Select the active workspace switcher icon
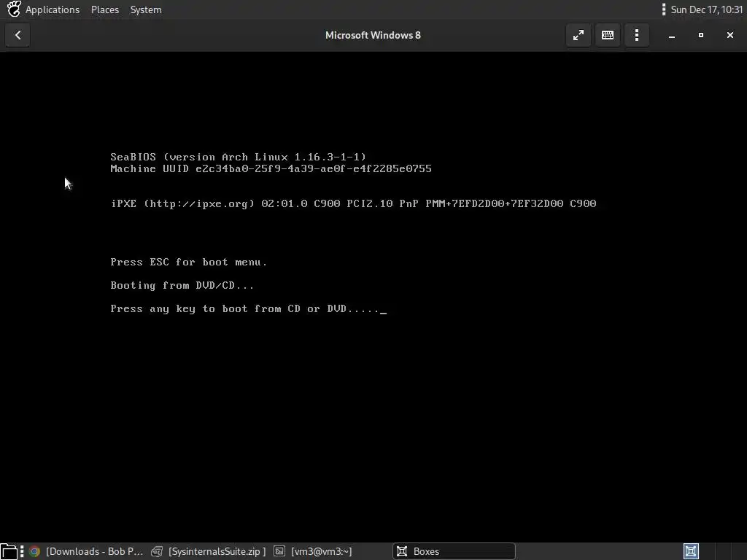 [692, 551]
